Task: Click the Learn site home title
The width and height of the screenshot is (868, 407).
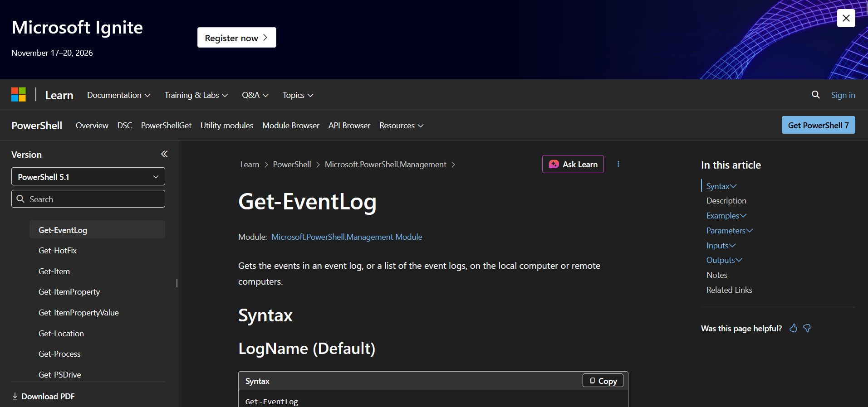Action: point(59,95)
